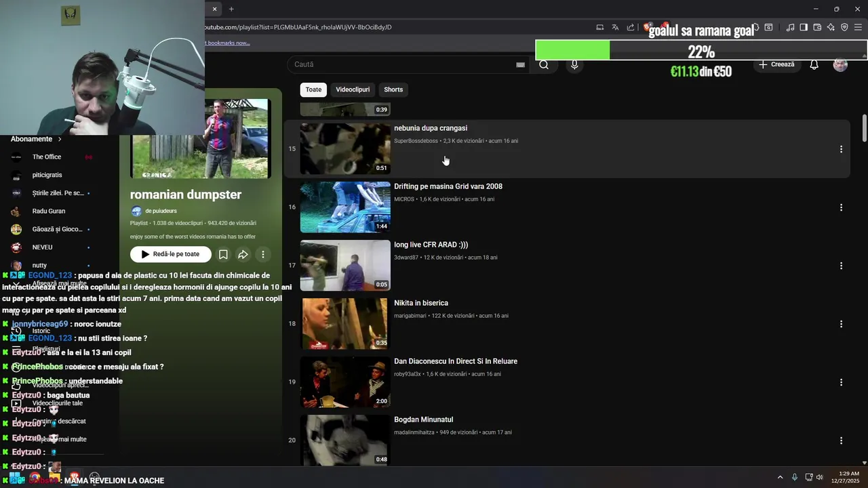Toggle the browser sidebar panel icon
Viewport: 868px width, 488px height.
coord(804,27)
